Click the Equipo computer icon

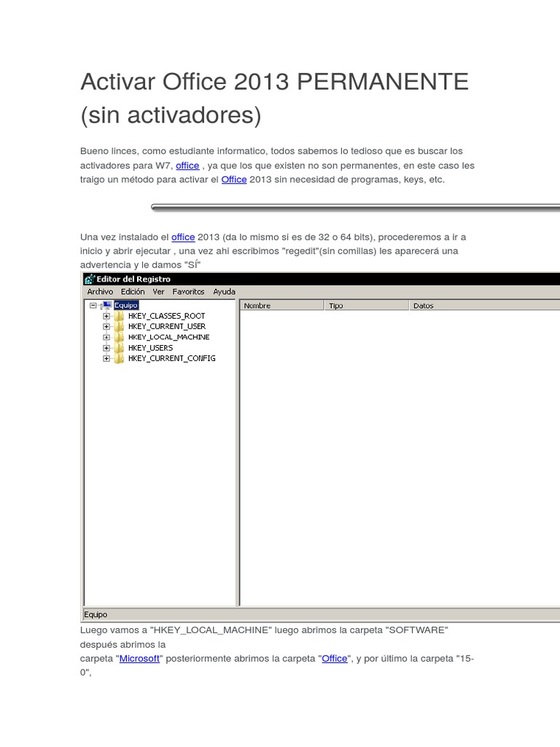coord(106,306)
